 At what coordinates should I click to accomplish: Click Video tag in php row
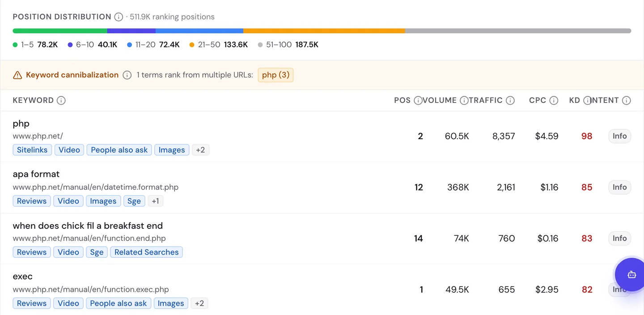pyautogui.click(x=69, y=150)
